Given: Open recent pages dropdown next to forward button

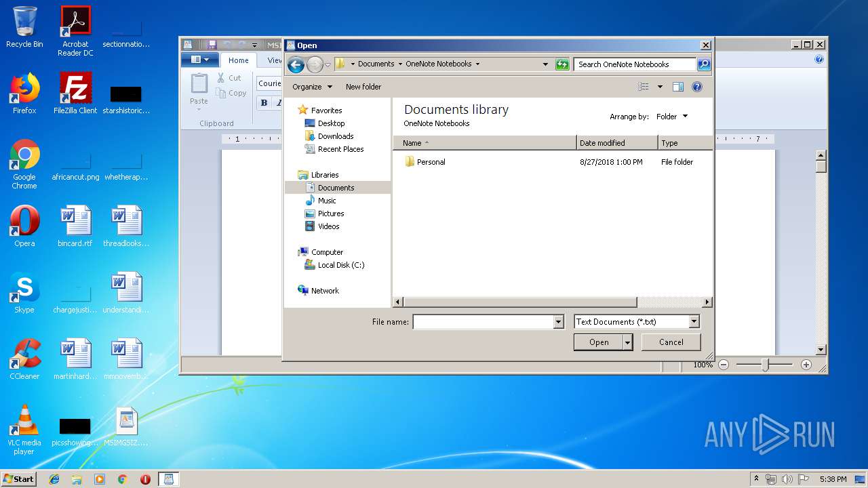Looking at the screenshot, I should (328, 65).
